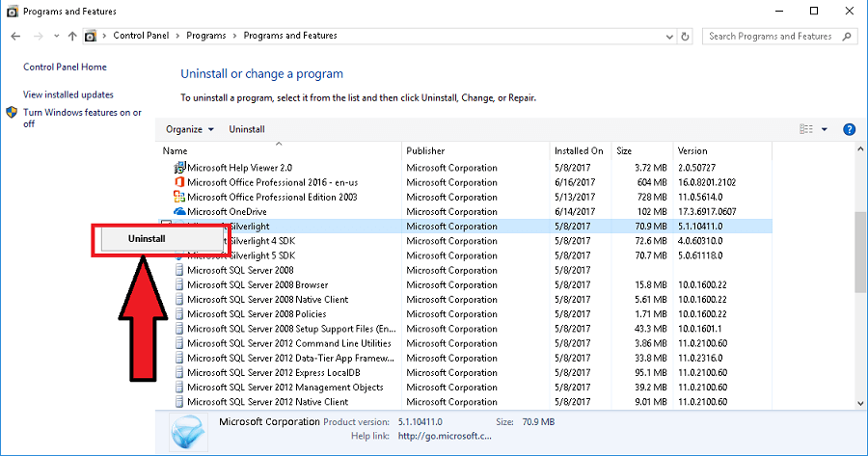868x456 pixels.
Task: Refresh the Programs and Features list
Action: point(686,36)
